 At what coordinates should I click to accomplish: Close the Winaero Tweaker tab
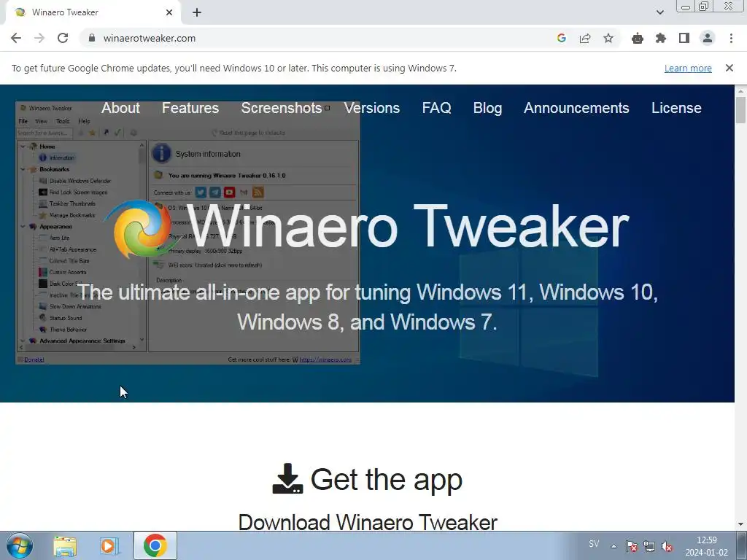coord(169,12)
